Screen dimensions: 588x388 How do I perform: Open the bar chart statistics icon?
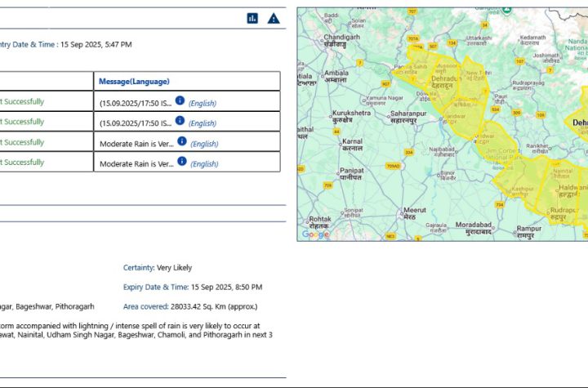[252, 18]
